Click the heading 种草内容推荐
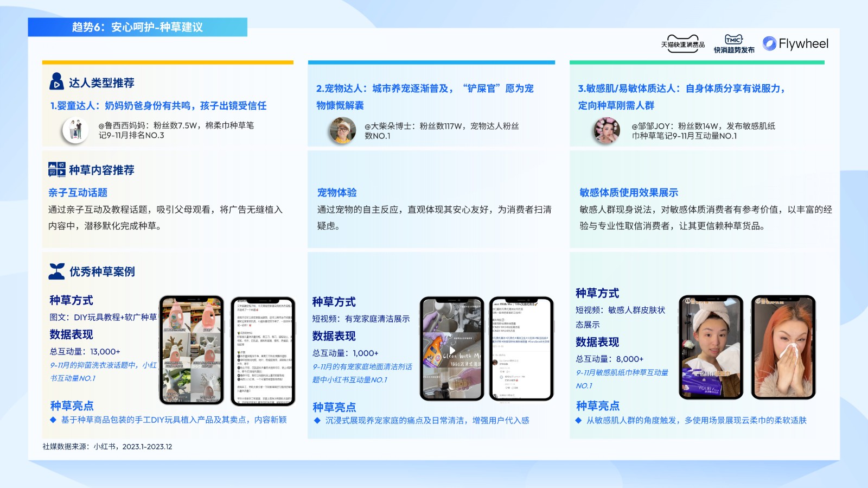 pyautogui.click(x=101, y=170)
